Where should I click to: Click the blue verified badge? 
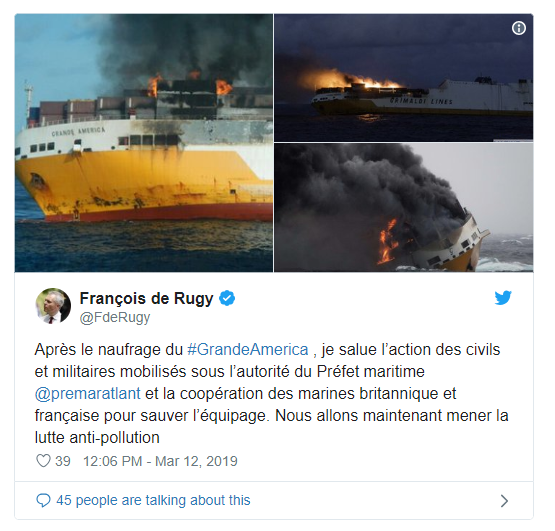(x=227, y=298)
